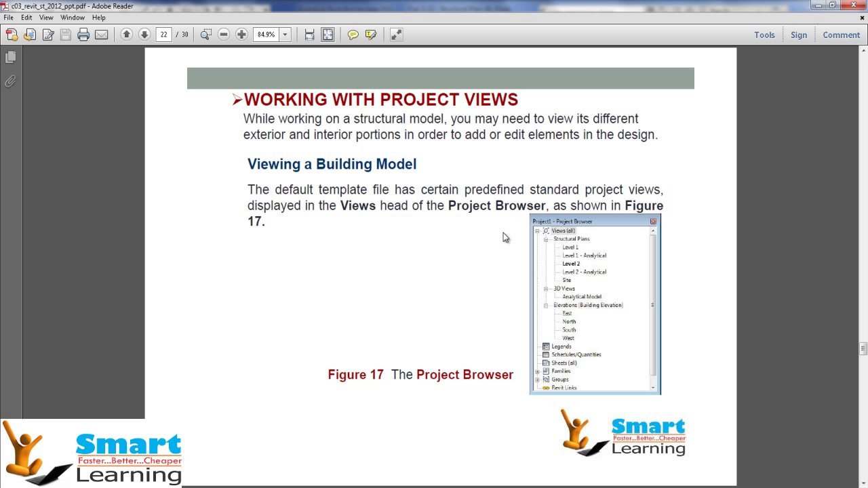The width and height of the screenshot is (868, 488).
Task: Click the Email envelope icon
Action: pyautogui.click(x=102, y=35)
